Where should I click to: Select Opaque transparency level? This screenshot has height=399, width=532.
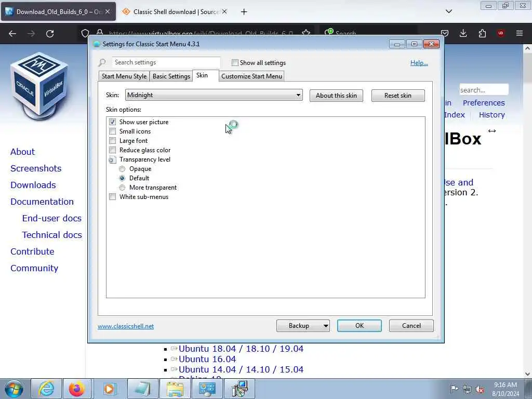point(122,169)
